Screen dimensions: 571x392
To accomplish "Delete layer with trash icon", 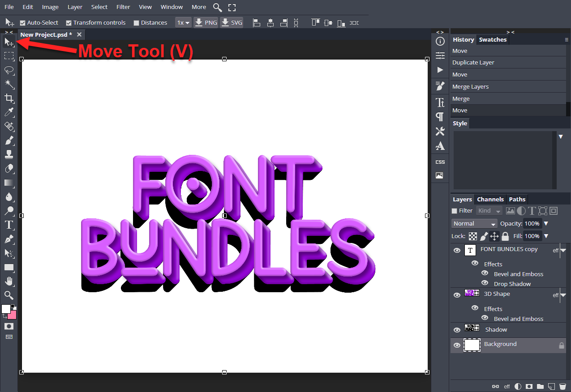I will (562, 386).
